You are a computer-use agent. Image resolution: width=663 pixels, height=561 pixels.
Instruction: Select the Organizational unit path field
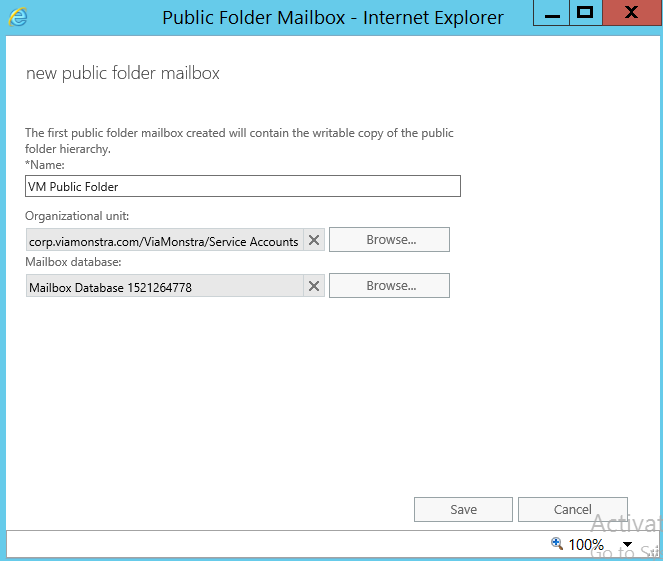164,241
